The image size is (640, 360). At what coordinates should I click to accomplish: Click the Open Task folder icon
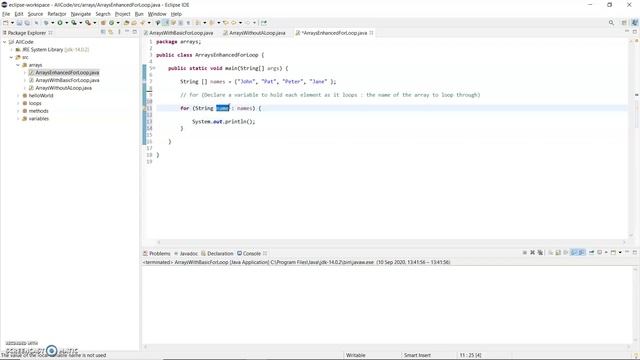134,23
